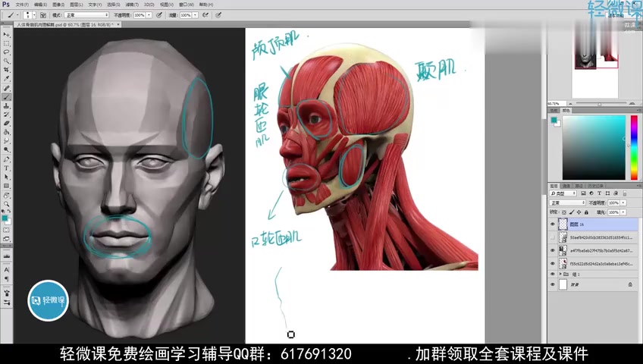Expand group 组 1 triangle
Image resolution: width=643 pixels, height=364 pixels.
[x=560, y=274]
